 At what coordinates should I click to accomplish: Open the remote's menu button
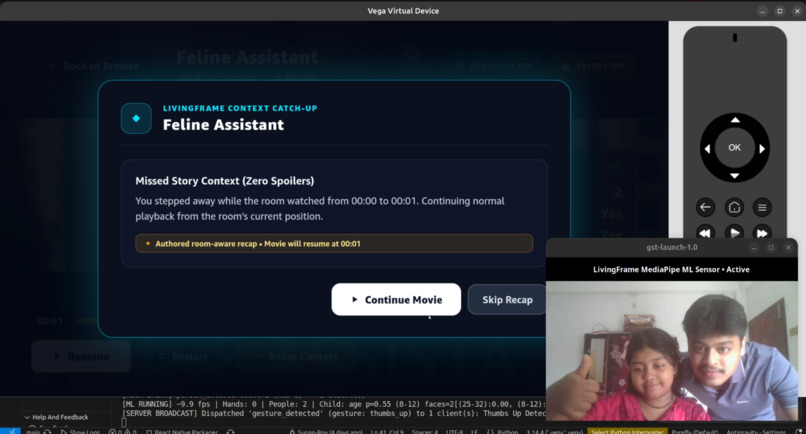click(762, 207)
